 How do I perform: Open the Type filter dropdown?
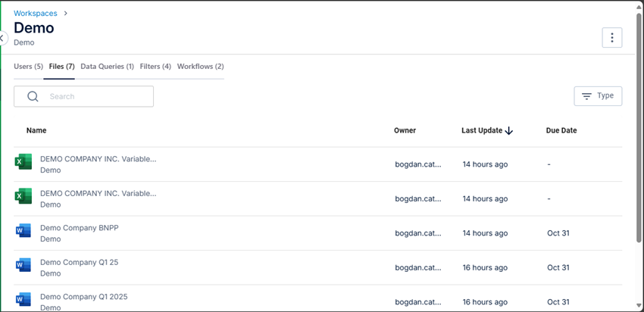(x=598, y=96)
